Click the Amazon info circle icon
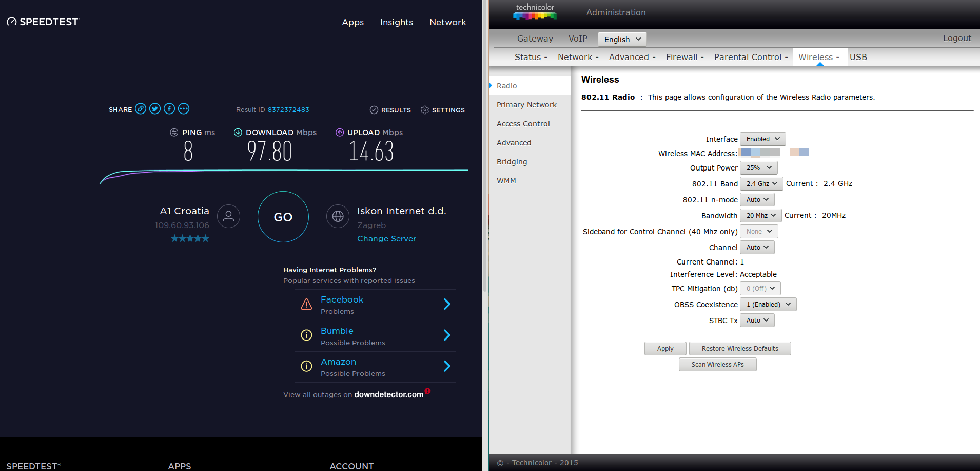 pos(306,366)
